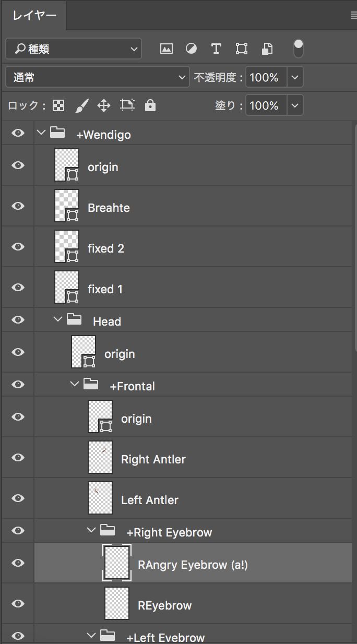Enable lock all on selected layer
357x644 pixels.
(149, 105)
